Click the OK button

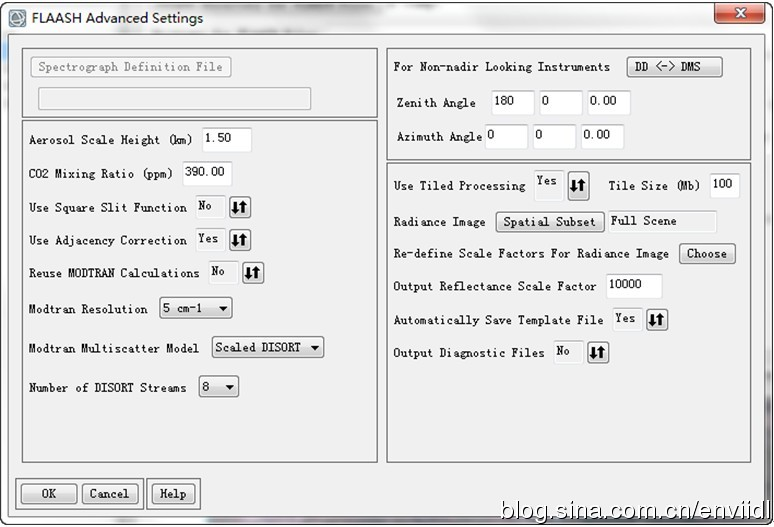tap(49, 493)
